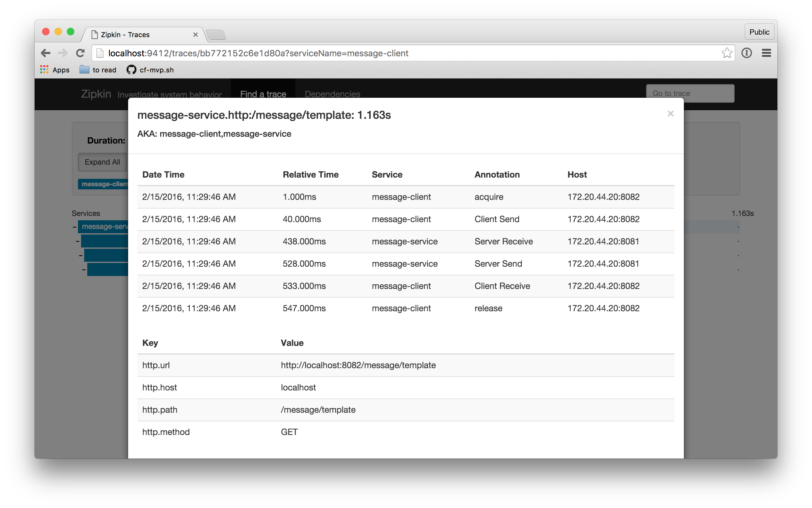Click the browser address bar URL
The image size is (812, 508).
click(x=258, y=53)
